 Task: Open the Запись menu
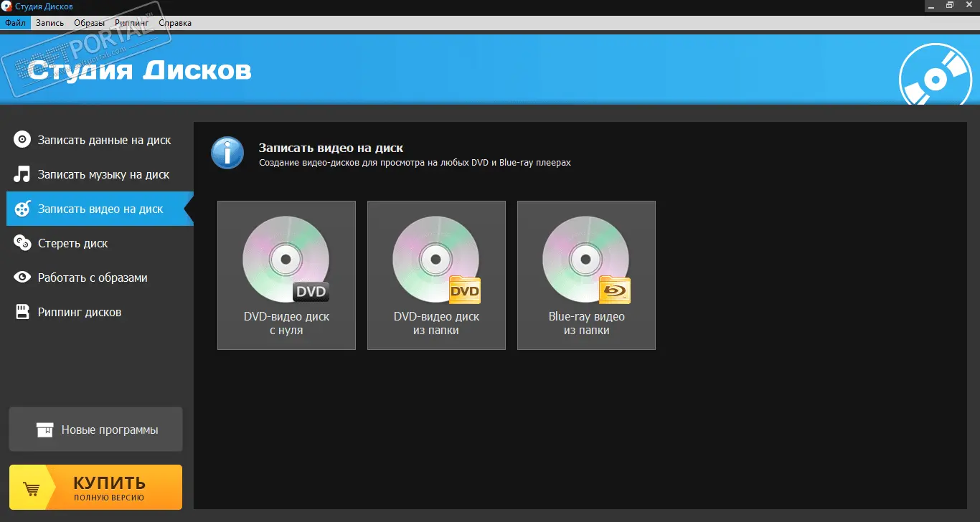50,23
